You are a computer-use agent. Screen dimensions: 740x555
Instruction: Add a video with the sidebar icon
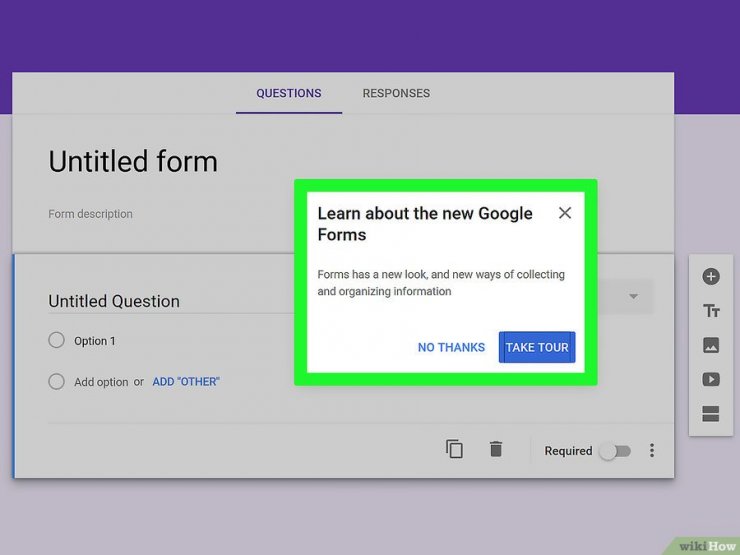[x=711, y=379]
